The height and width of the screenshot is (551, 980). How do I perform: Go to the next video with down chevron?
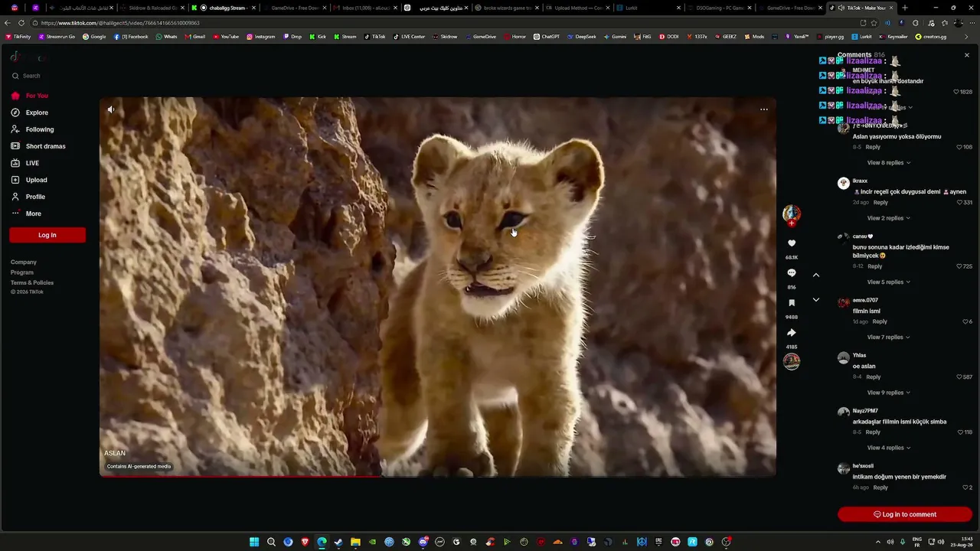pos(816,300)
